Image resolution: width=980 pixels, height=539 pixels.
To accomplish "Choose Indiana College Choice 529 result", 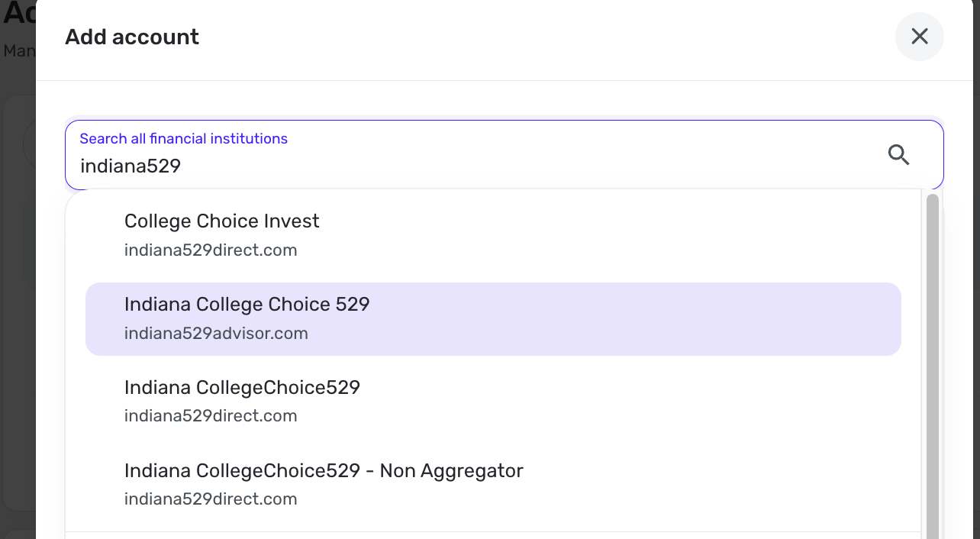I will [x=493, y=318].
